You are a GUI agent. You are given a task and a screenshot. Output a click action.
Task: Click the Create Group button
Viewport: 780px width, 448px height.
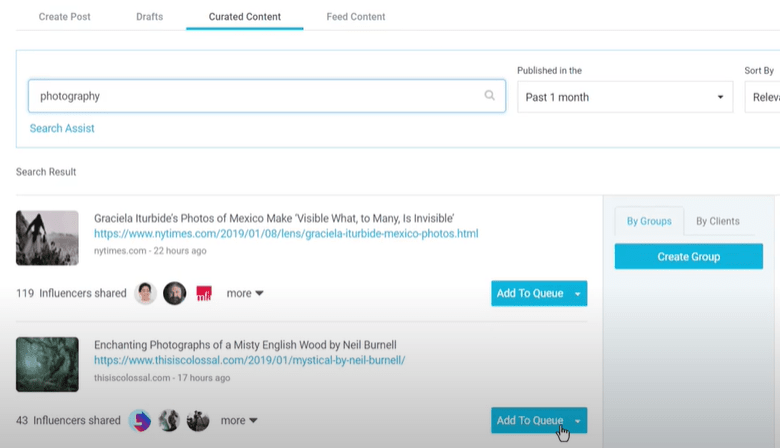(x=688, y=257)
